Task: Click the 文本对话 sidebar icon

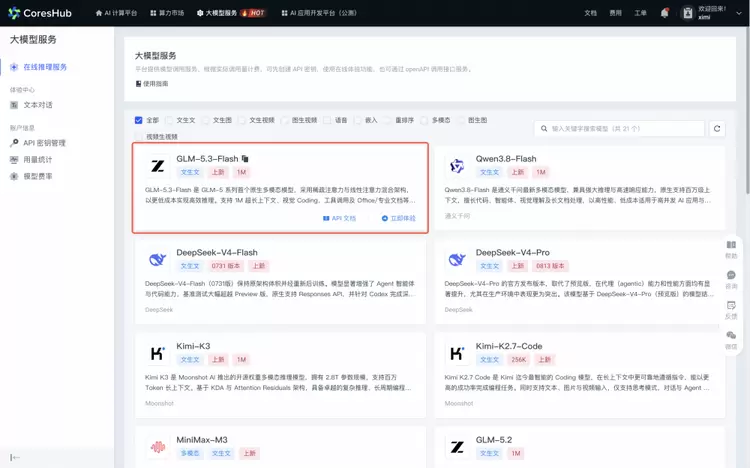Action: tap(14, 105)
